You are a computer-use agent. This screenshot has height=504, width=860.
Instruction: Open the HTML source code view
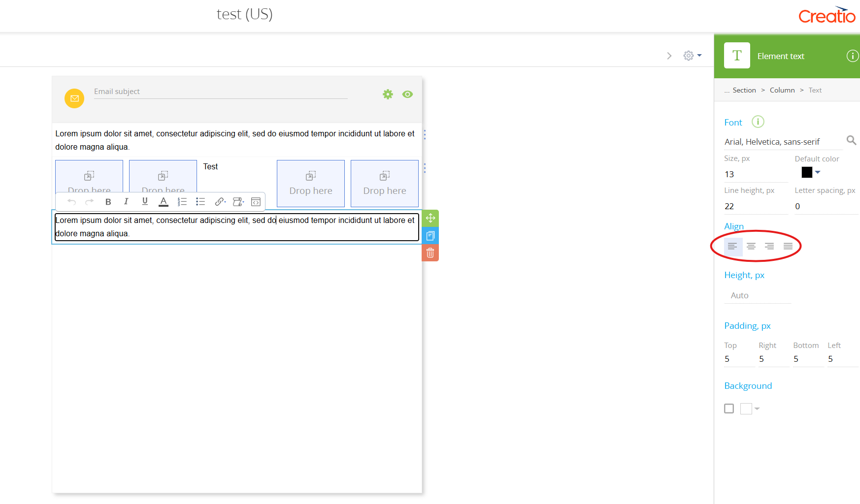256,202
